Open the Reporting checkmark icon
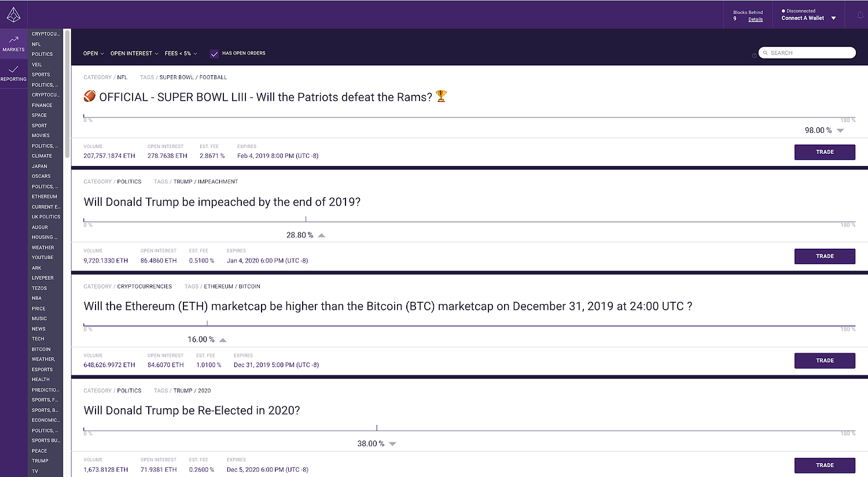The height and width of the screenshot is (477, 868). tap(13, 69)
